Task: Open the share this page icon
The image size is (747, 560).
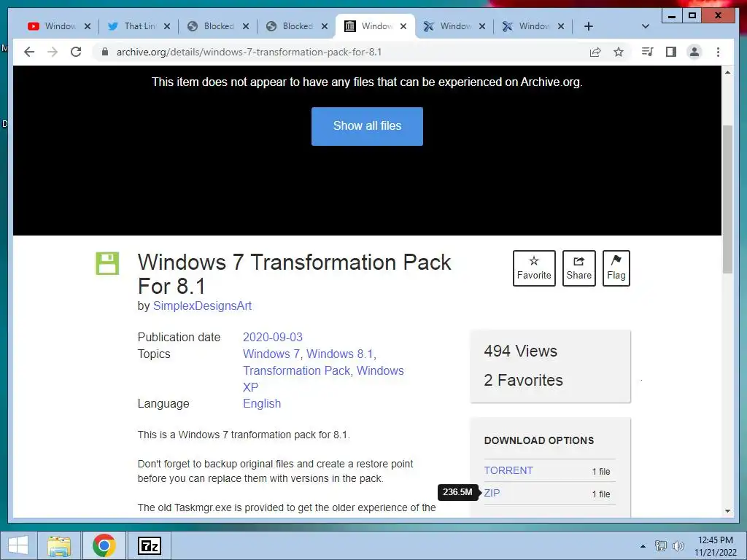Action: (595, 52)
